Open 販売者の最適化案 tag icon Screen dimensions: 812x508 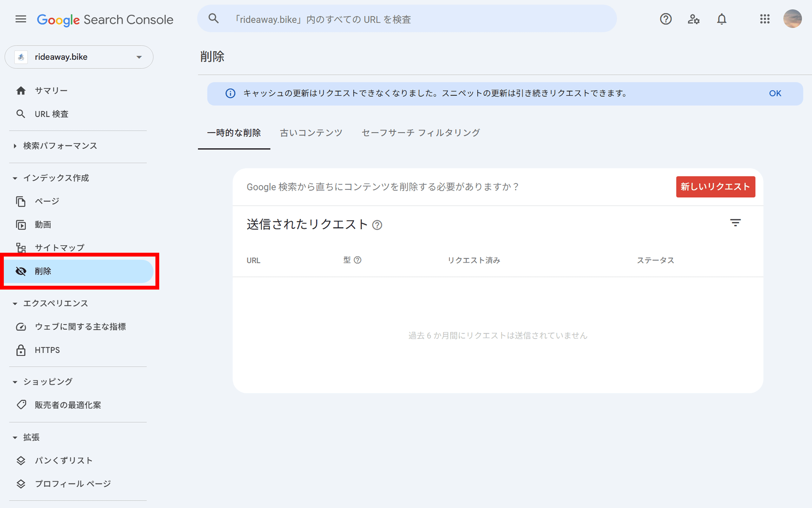click(x=21, y=405)
